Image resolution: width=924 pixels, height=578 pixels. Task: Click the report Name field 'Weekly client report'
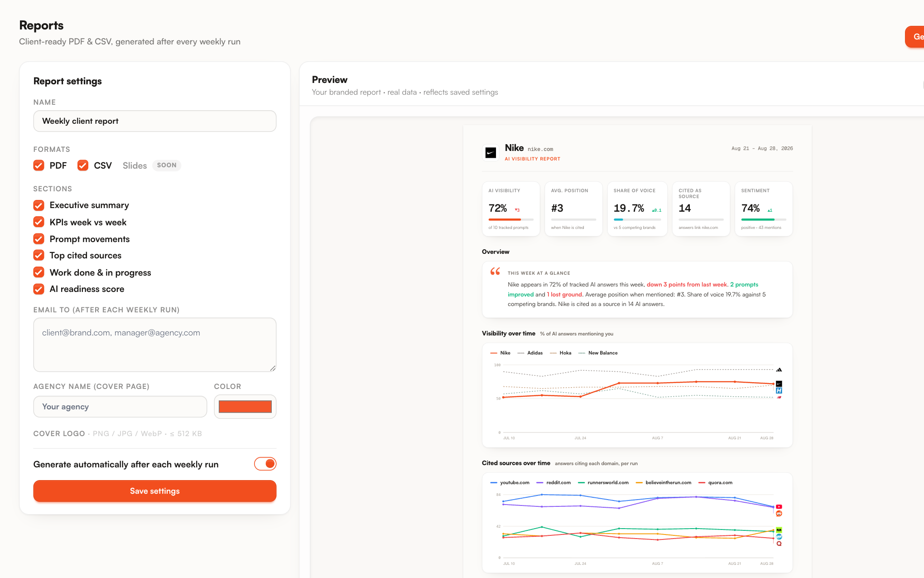tap(155, 121)
